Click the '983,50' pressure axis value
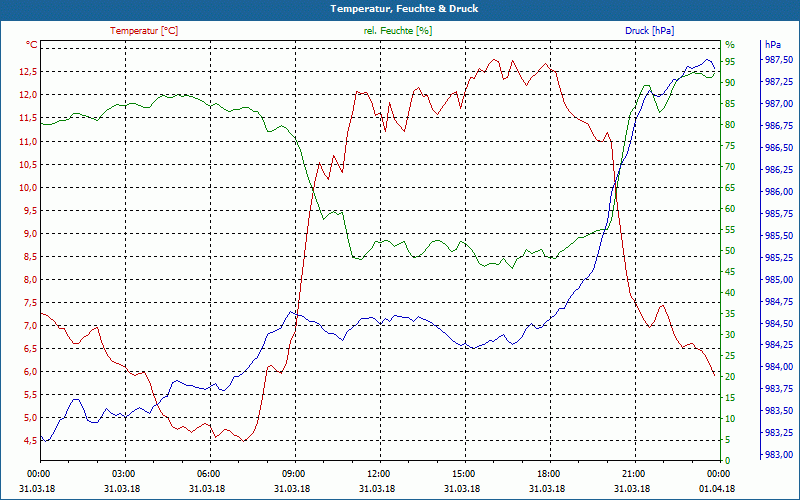This screenshot has height=500, width=800. (x=779, y=410)
